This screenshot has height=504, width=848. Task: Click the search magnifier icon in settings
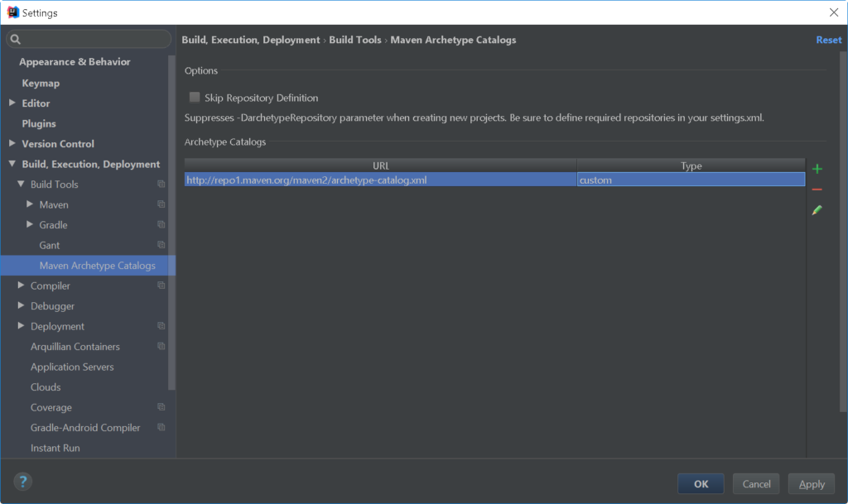[15, 39]
